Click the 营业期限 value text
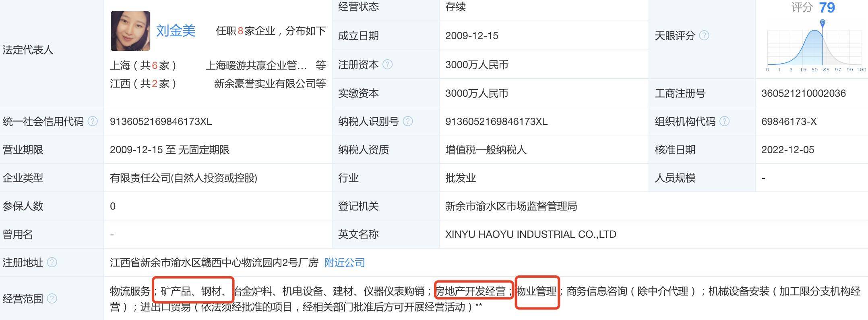 169,150
